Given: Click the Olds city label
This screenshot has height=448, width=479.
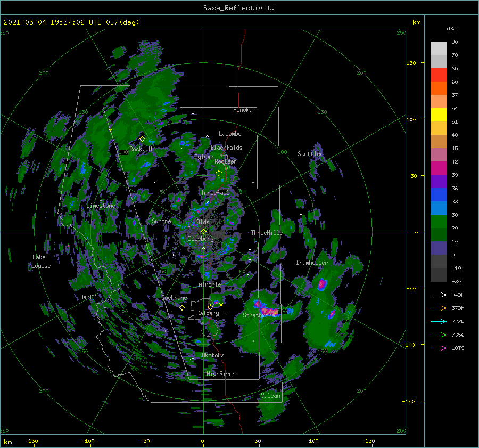Looking at the screenshot, I should [203, 222].
